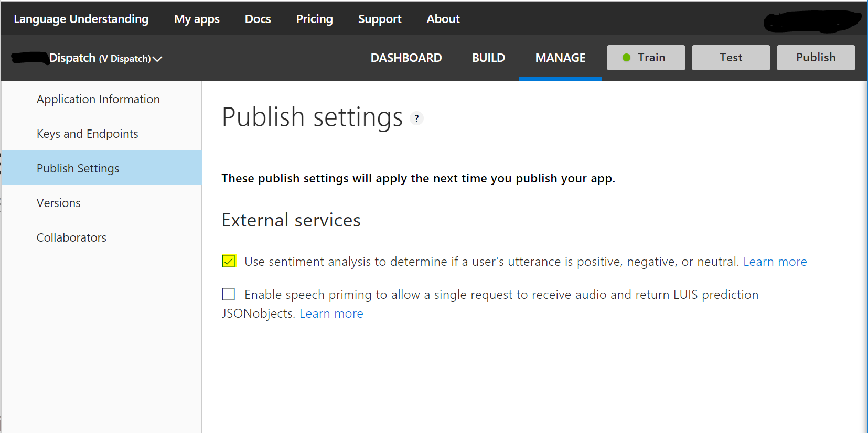Go to My apps
This screenshot has height=433, width=868.
pyautogui.click(x=197, y=19)
